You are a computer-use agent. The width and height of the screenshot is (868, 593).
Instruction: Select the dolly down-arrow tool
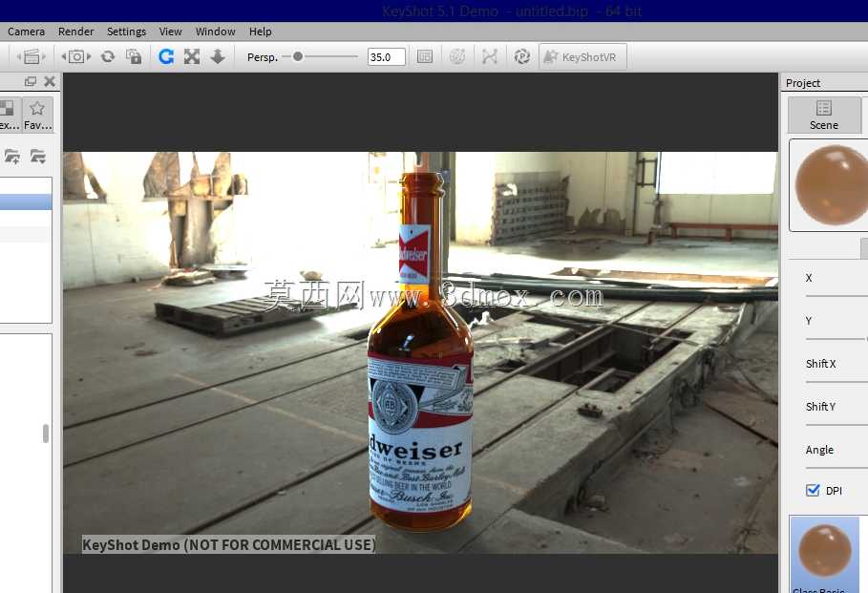[x=218, y=56]
